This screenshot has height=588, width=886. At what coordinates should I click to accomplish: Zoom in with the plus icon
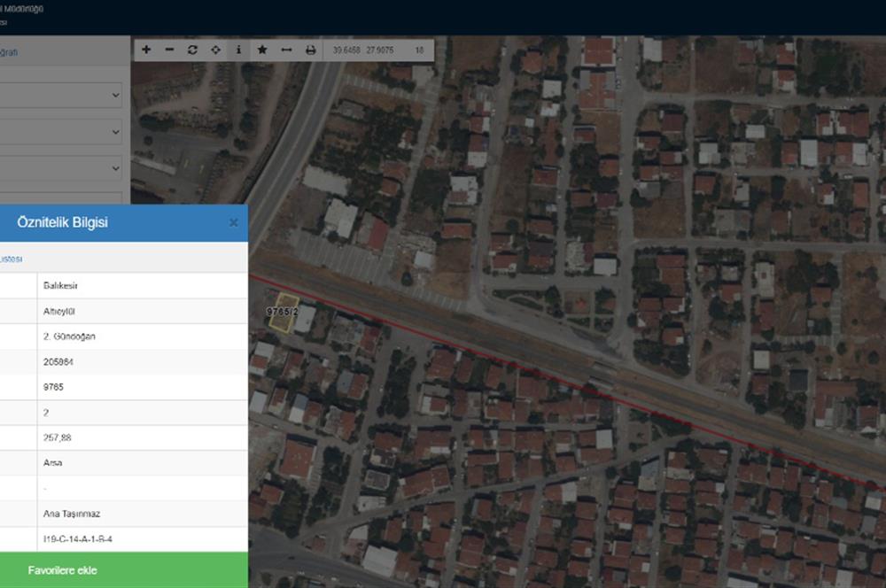[x=146, y=50]
